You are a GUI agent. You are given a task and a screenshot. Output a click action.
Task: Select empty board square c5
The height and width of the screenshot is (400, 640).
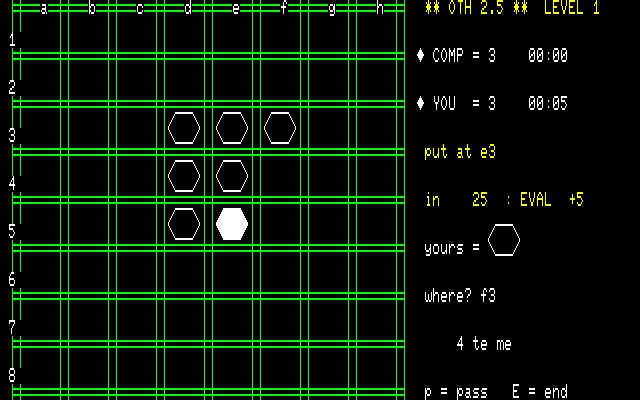136,224
